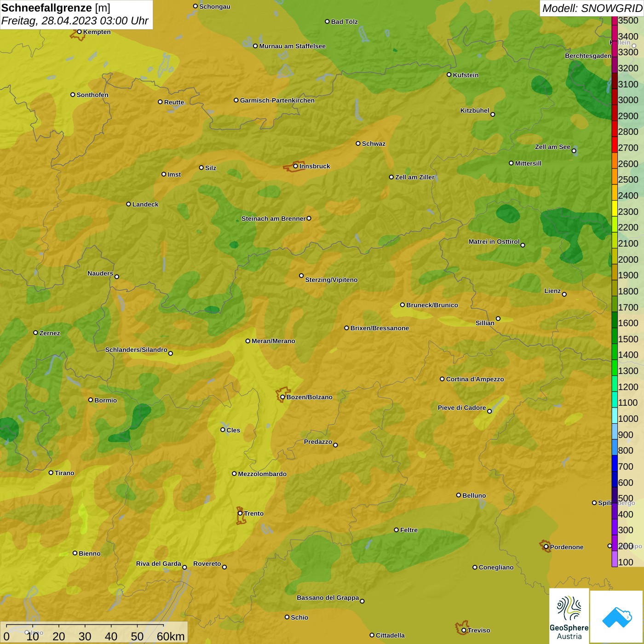
Task: Click the Pordenone city marker
Action: pyautogui.click(x=546, y=547)
